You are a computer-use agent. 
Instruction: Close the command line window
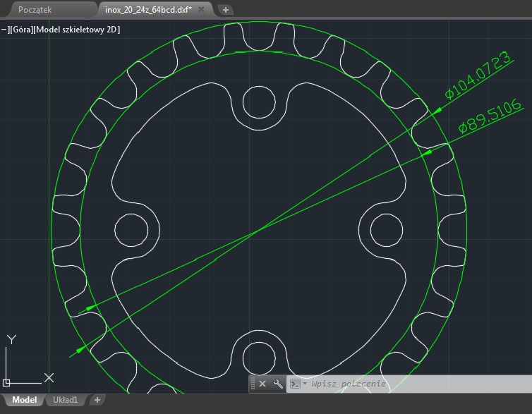[x=262, y=384]
